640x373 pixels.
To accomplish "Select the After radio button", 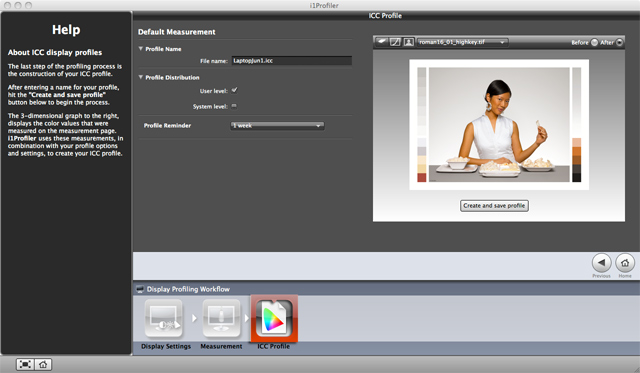I will (x=620, y=42).
